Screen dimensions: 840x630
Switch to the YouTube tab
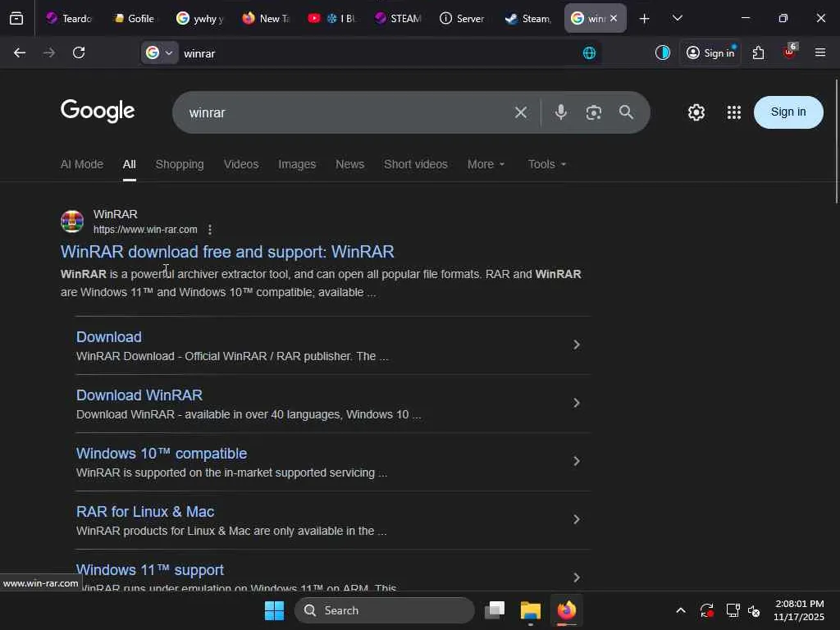(331, 18)
